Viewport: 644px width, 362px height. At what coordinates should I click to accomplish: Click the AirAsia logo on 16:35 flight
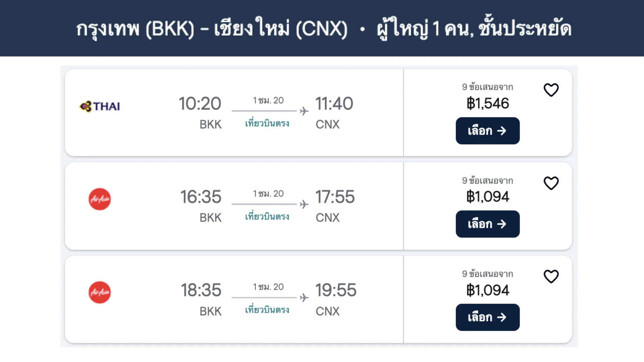coord(100,199)
